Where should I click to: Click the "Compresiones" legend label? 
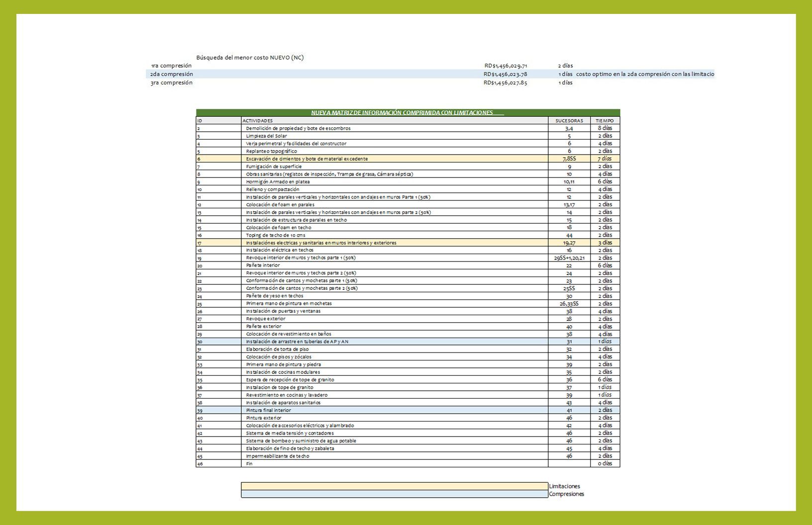(x=567, y=494)
